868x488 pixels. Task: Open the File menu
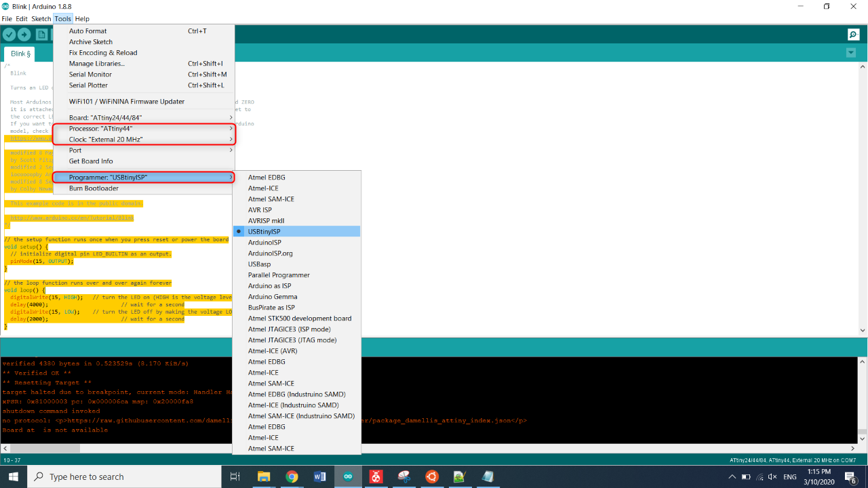(x=7, y=19)
